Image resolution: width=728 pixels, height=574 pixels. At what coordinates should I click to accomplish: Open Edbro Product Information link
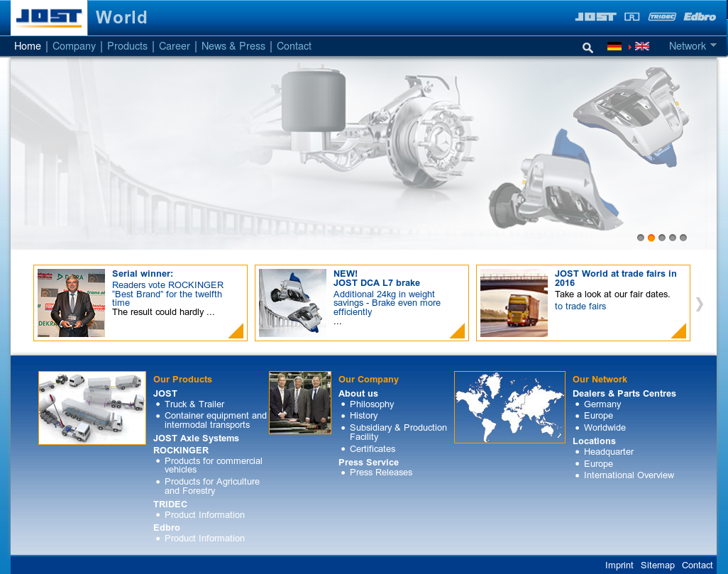click(x=204, y=539)
